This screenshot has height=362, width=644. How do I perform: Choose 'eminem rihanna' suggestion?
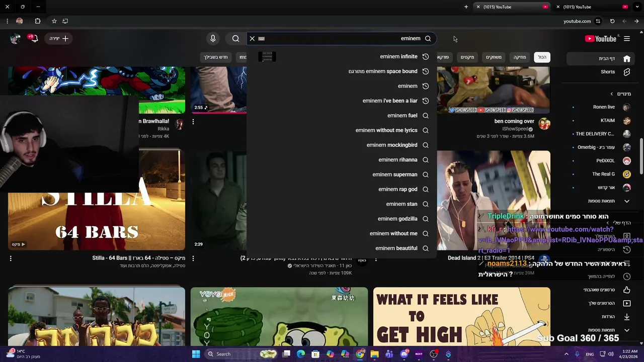[x=342, y=160]
